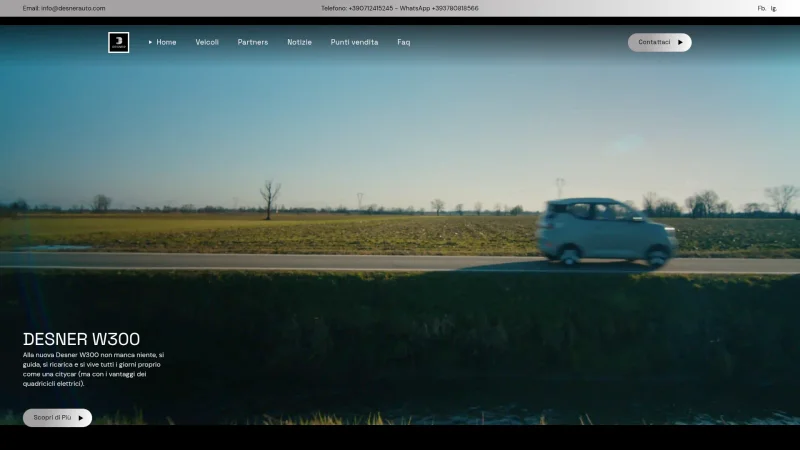Open the Home menu item
Viewport: 800px width, 450px height.
point(166,42)
